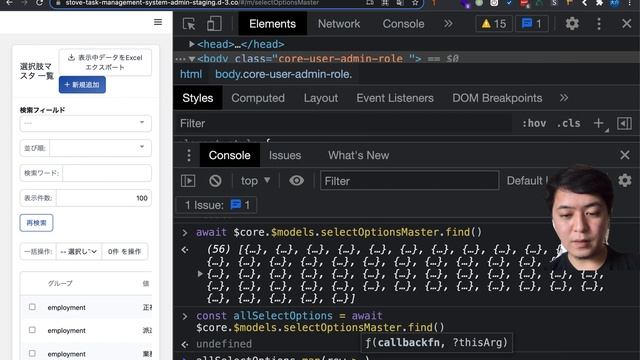Screen dimensions: 640x360
Task: Toggle the console sidebar icon
Action: click(x=188, y=181)
